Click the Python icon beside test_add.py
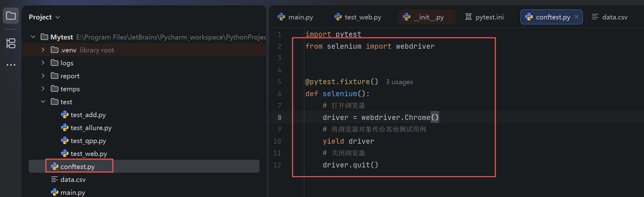This screenshot has width=644, height=197. [65, 115]
